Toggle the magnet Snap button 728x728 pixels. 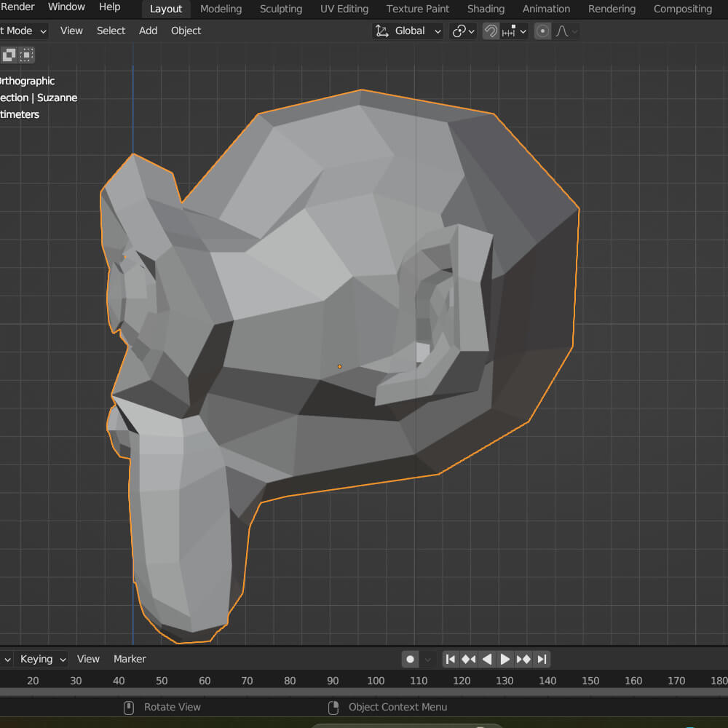491,31
